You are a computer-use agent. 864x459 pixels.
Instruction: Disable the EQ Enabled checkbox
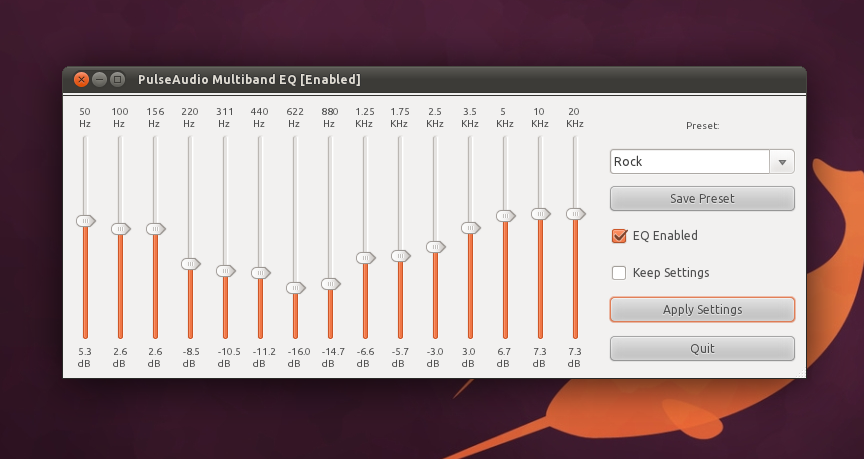pyautogui.click(x=619, y=236)
